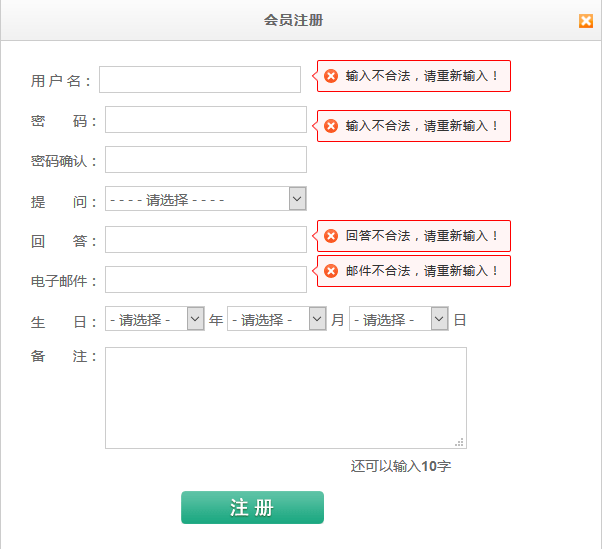Open the 提问 question dropdown
The image size is (602, 549).
point(206,199)
